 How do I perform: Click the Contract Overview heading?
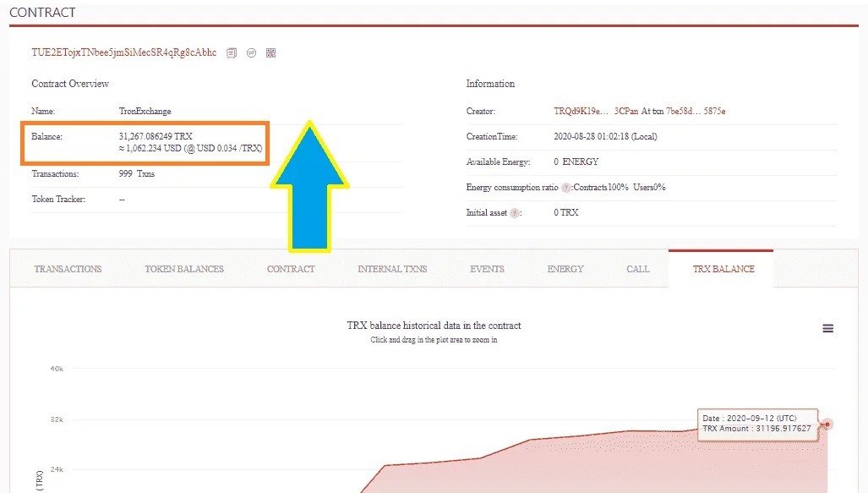[70, 84]
